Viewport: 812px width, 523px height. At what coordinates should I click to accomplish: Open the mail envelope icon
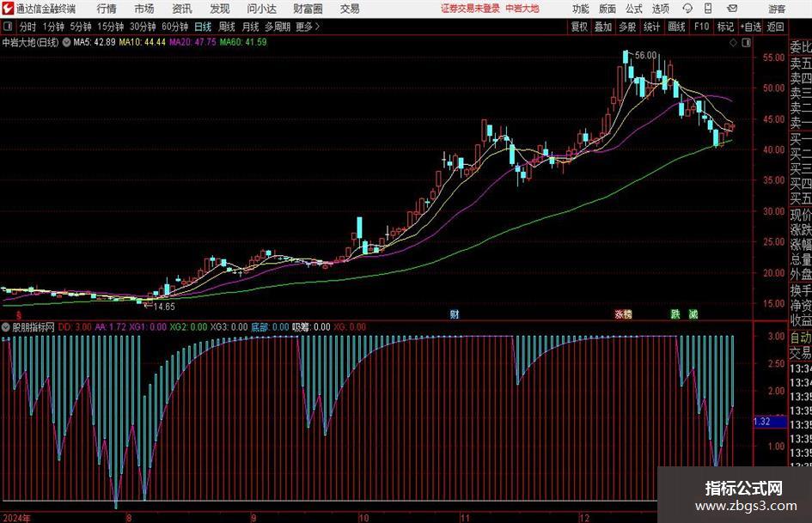click(732, 9)
